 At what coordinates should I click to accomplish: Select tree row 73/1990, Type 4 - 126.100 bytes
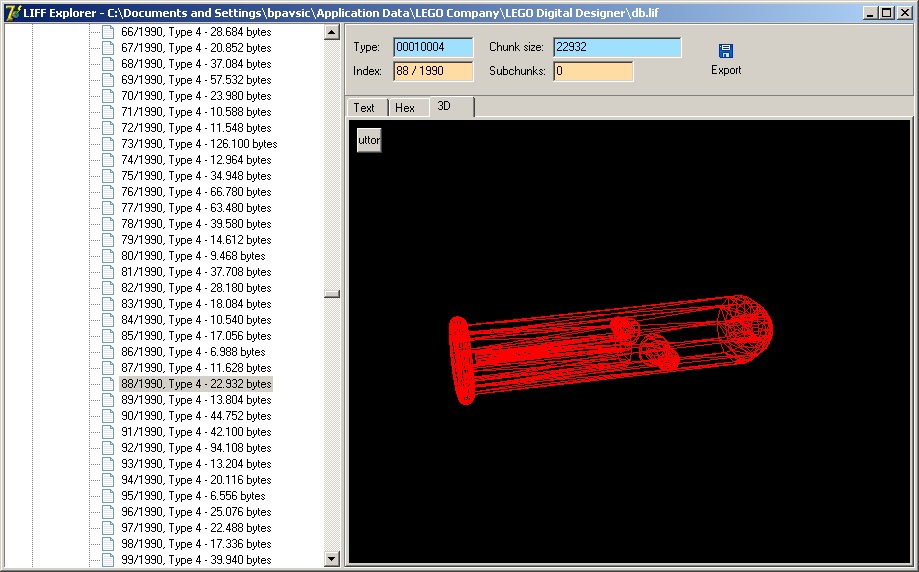pyautogui.click(x=199, y=144)
